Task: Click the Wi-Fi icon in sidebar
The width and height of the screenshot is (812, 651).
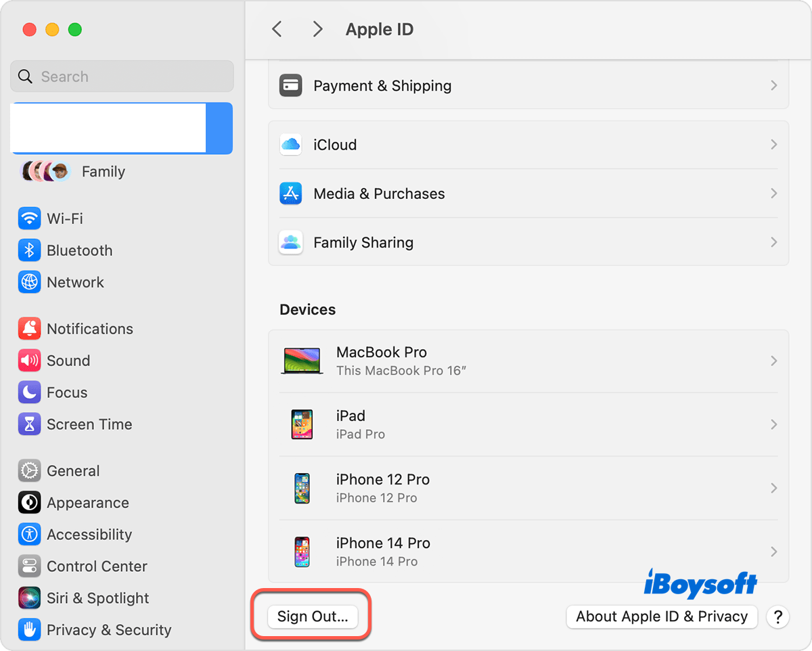Action: coord(29,219)
